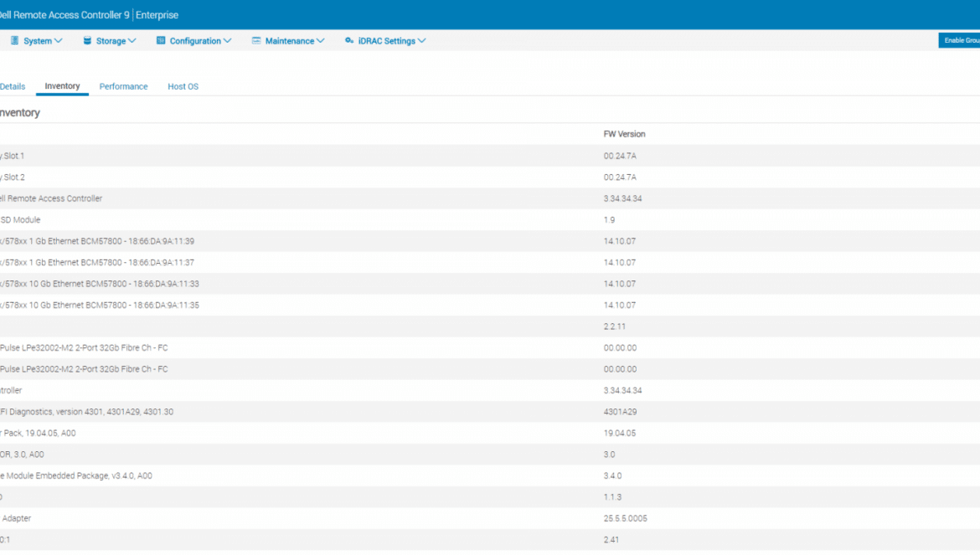Click the Remote Access Controller row name
Screen dimensions: 980x555
pos(51,198)
